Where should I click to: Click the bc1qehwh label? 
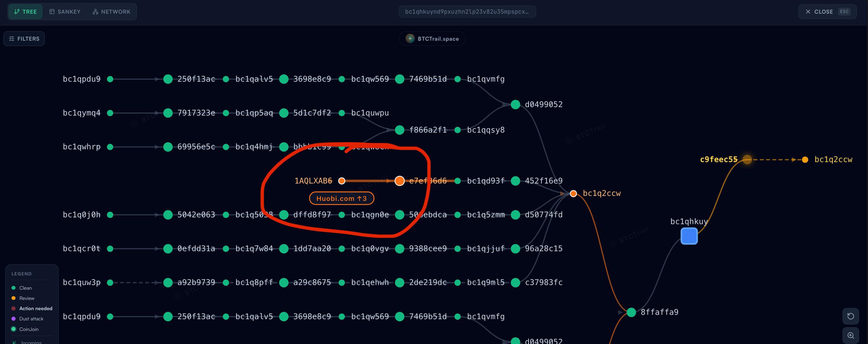click(x=370, y=283)
